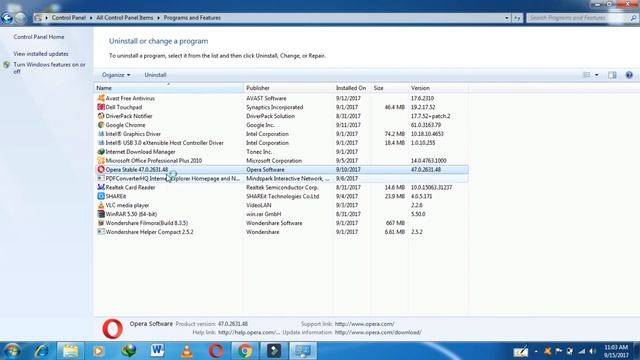This screenshot has height=360, width=640.
Task: Open the opera.com/download update information link
Action: [378, 332]
